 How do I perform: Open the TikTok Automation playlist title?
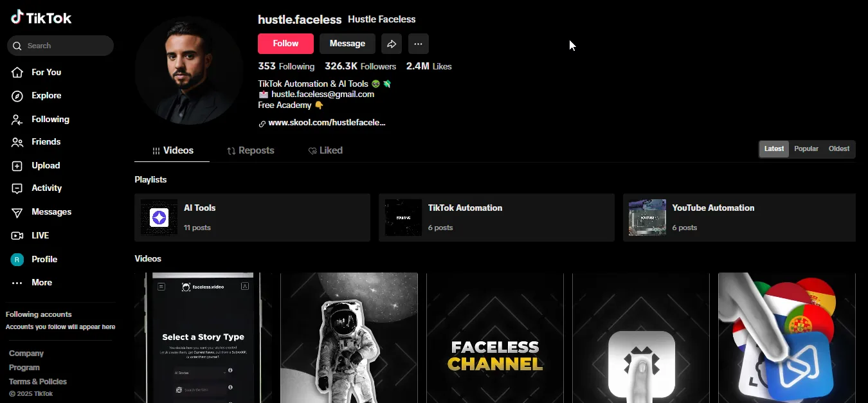coord(466,208)
